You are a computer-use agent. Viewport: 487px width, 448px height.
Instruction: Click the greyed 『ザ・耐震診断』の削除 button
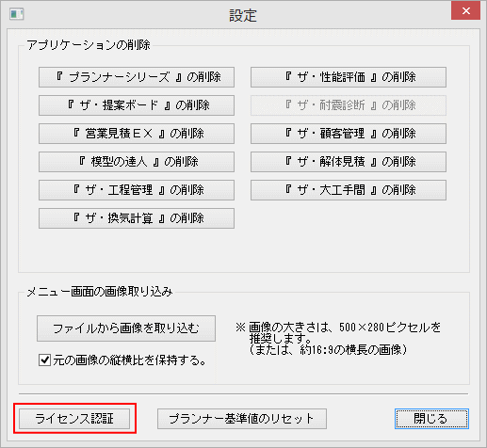(349, 105)
